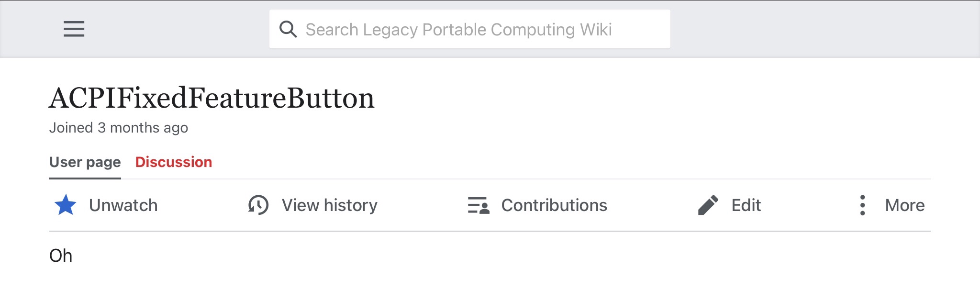Toggle the blue watch star icon
This screenshot has height=290, width=980.
[x=66, y=205]
